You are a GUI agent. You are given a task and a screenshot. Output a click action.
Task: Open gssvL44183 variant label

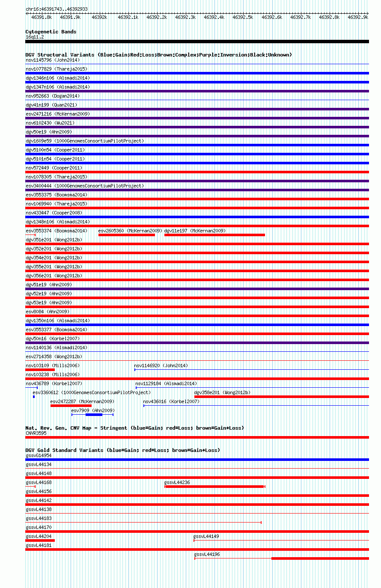coord(39,518)
